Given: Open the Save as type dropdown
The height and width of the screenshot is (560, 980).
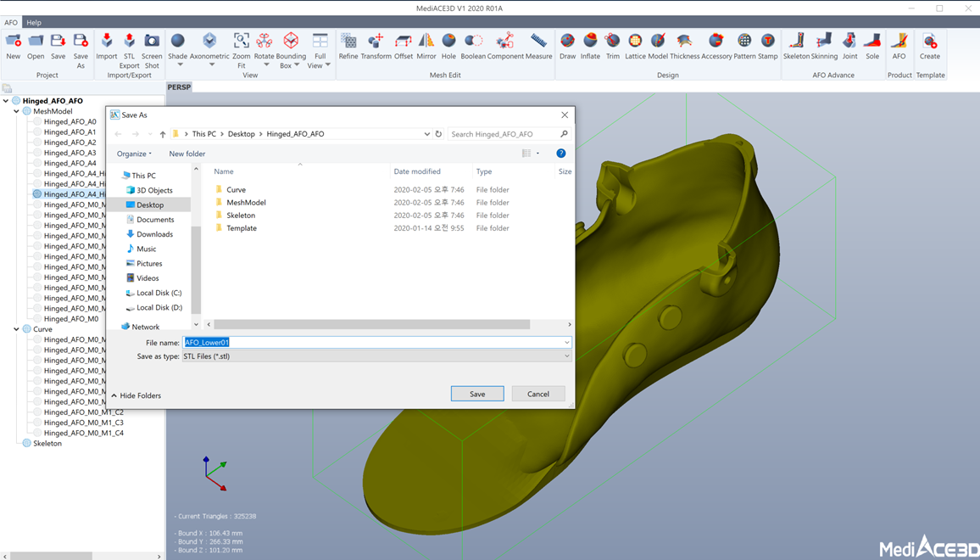Looking at the screenshot, I should click(376, 356).
